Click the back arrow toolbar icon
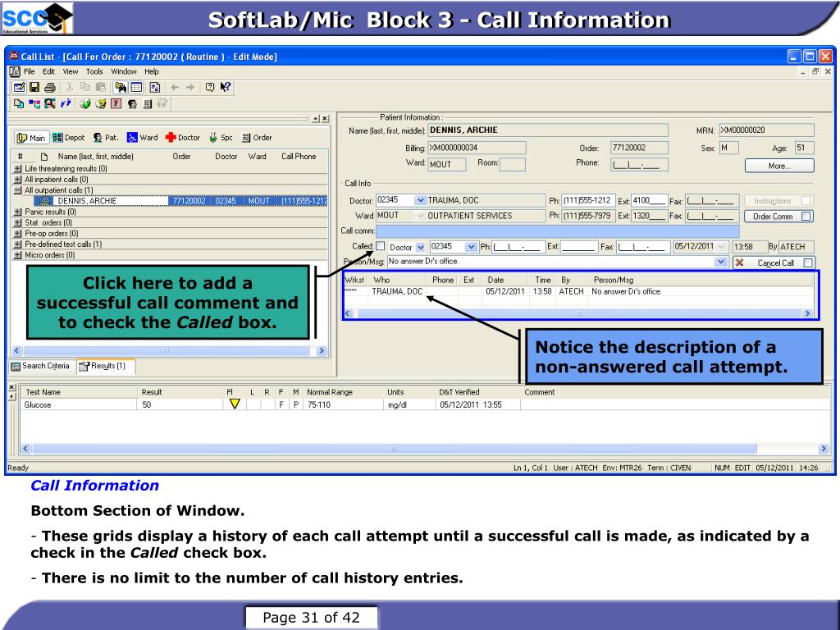840x630 pixels. (x=175, y=87)
